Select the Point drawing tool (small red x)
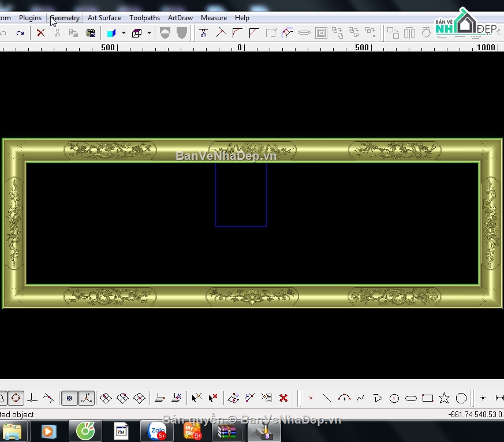The image size is (504, 442). (x=311, y=398)
